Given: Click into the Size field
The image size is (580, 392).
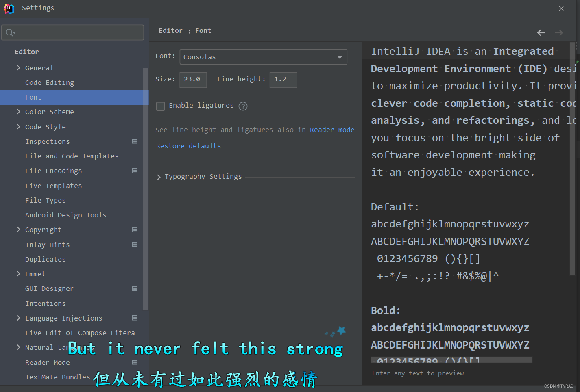Looking at the screenshot, I should (193, 80).
